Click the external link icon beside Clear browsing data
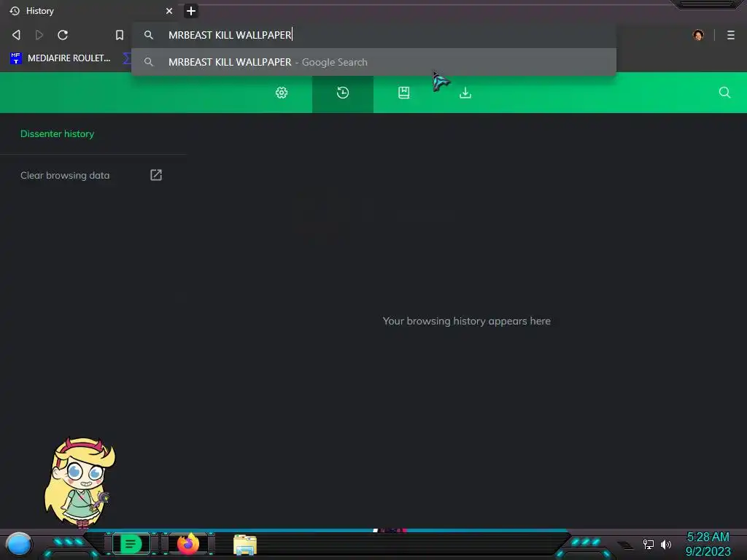The width and height of the screenshot is (747, 560). coord(156,175)
